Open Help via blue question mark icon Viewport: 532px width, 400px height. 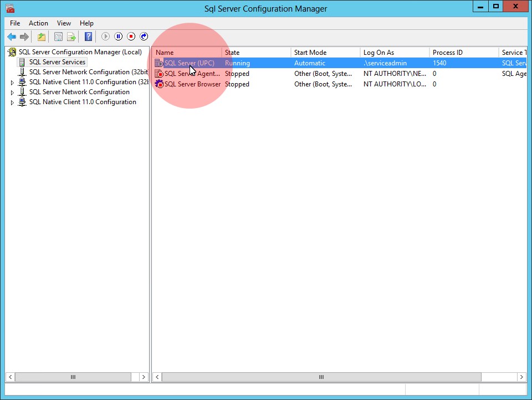coord(88,37)
